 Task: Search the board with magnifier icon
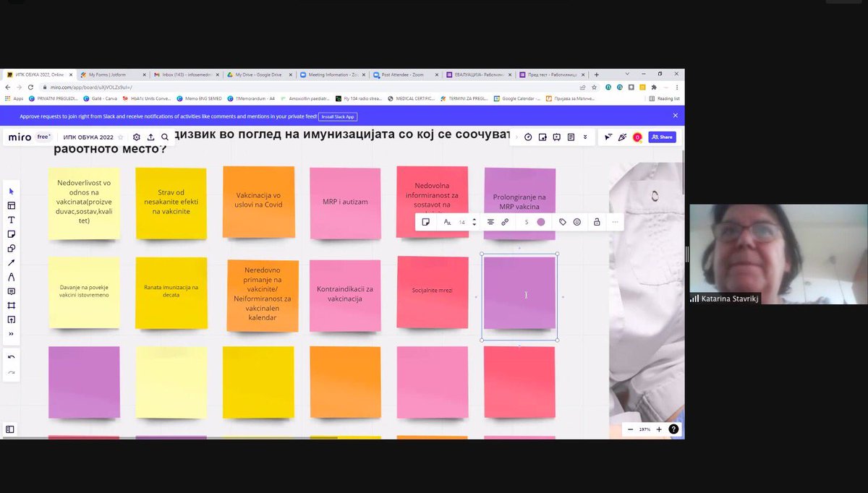coord(165,137)
